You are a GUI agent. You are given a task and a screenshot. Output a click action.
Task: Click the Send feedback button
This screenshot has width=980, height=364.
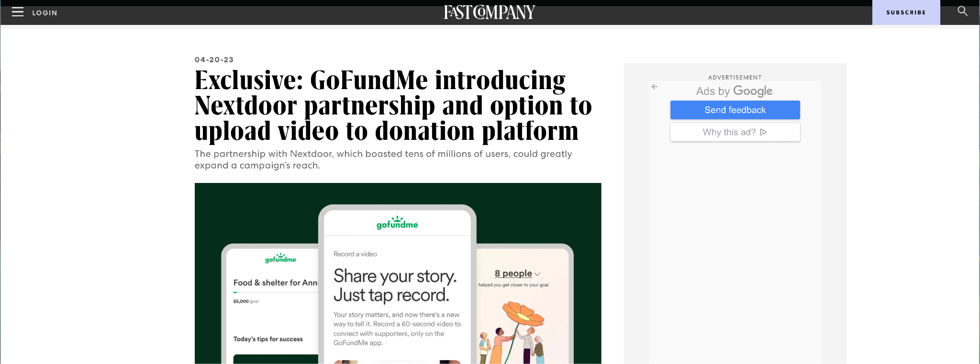[x=735, y=110]
